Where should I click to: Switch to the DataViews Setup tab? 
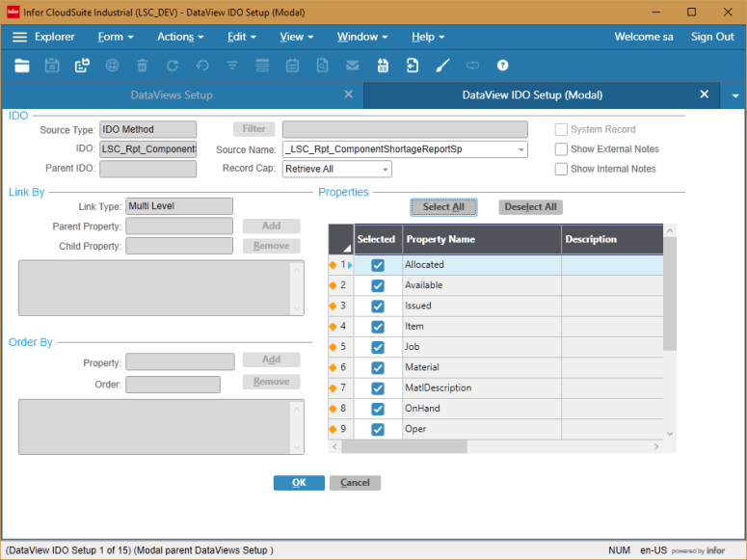[172, 94]
